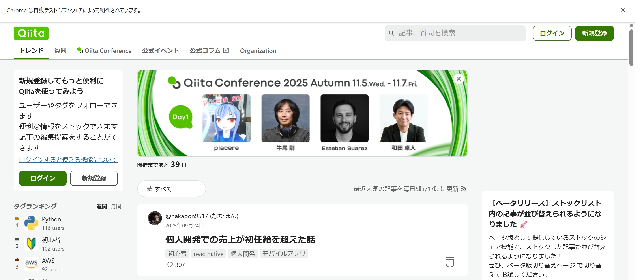Switch tag ranking to 週間
644x280 pixels.
(101, 207)
